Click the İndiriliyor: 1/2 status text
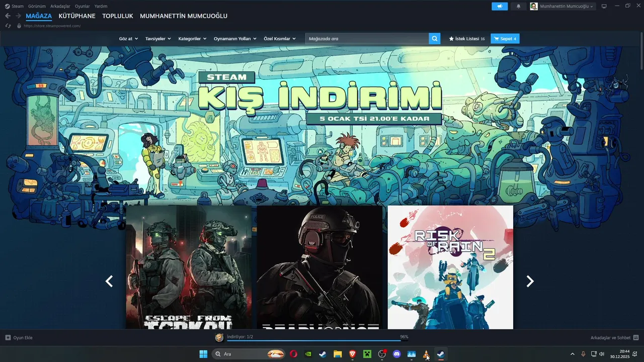Viewport: 644px width, 362px height. 240,336
